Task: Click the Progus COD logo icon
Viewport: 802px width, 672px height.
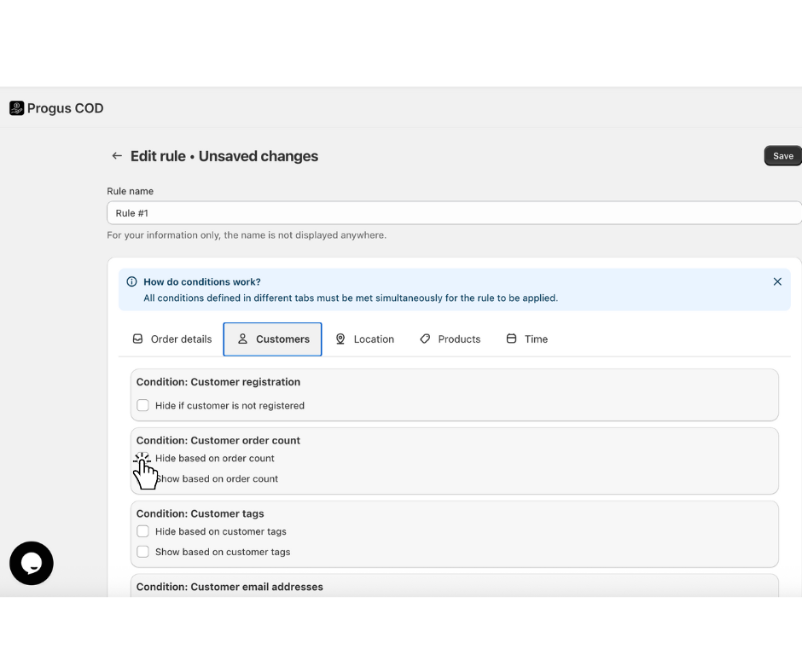Action: pos(16,108)
